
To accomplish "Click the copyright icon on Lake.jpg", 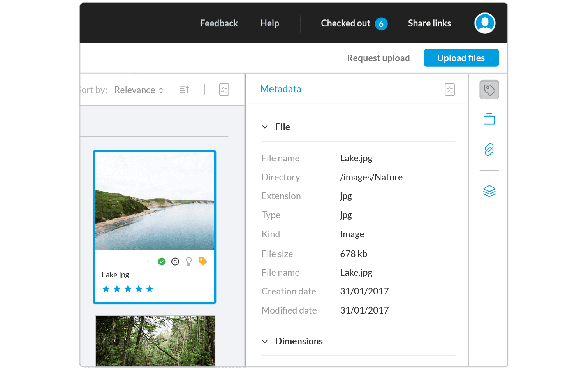I will tap(175, 262).
